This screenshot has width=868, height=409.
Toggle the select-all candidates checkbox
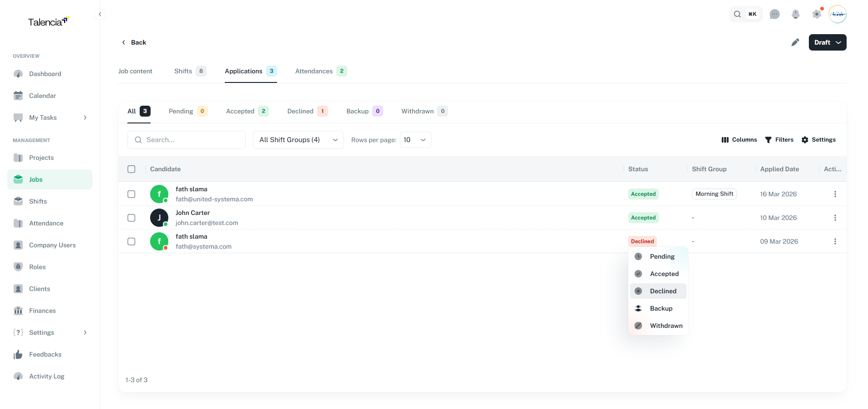click(131, 169)
